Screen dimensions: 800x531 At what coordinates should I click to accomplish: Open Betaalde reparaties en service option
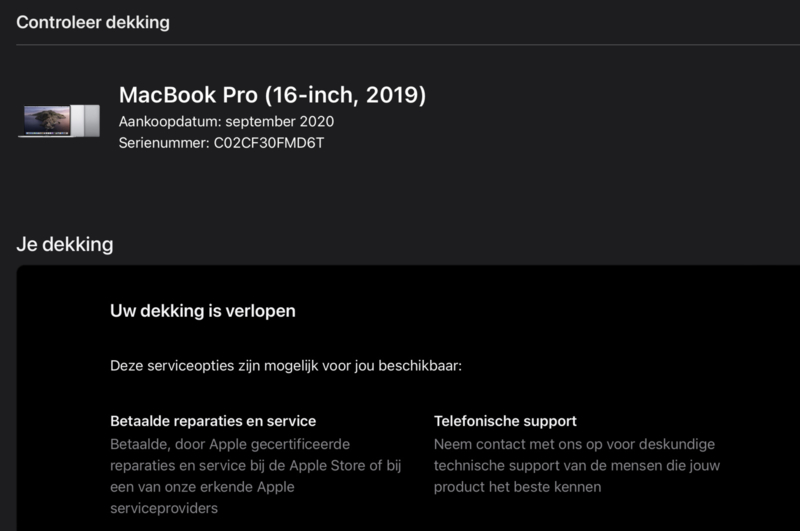[x=213, y=421]
